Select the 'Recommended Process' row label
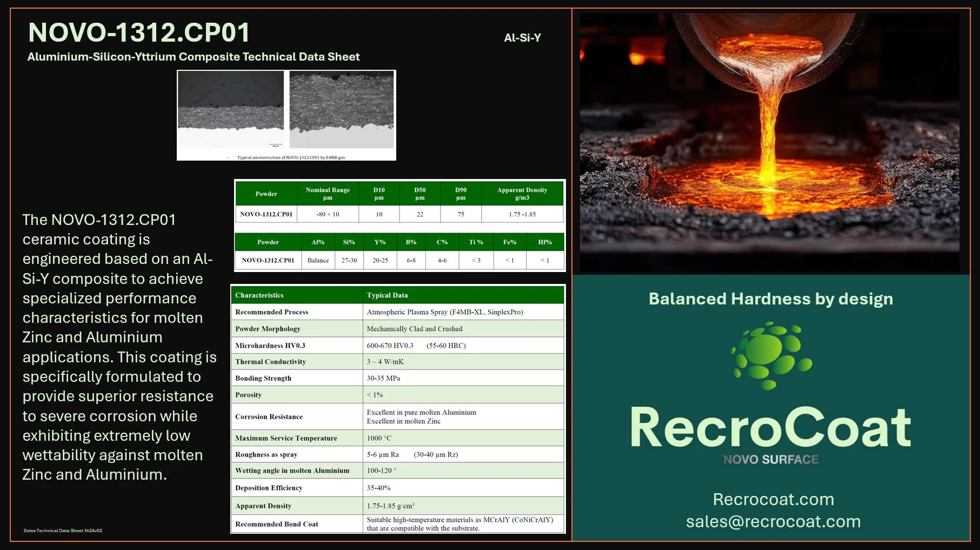980x550 pixels. (271, 312)
